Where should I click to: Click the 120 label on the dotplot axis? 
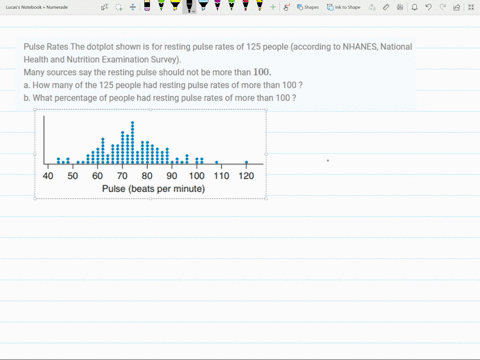(x=246, y=176)
